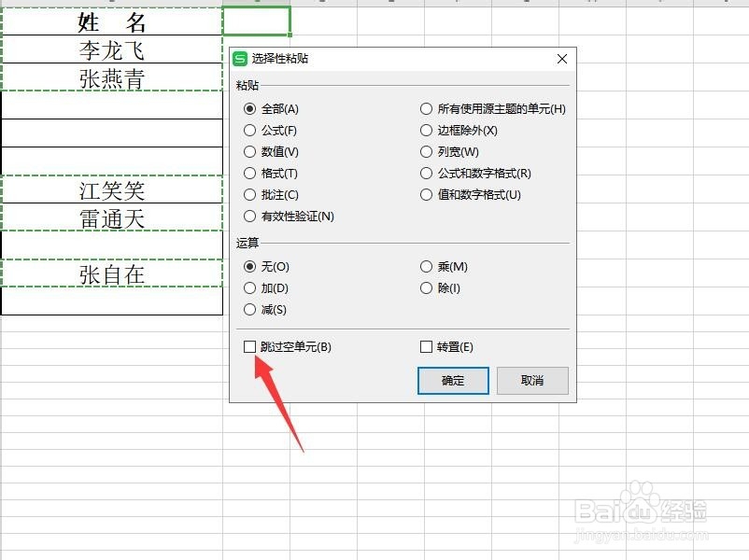Enable the 跳过空单元 checkbox
749x560 pixels.
click(249, 346)
